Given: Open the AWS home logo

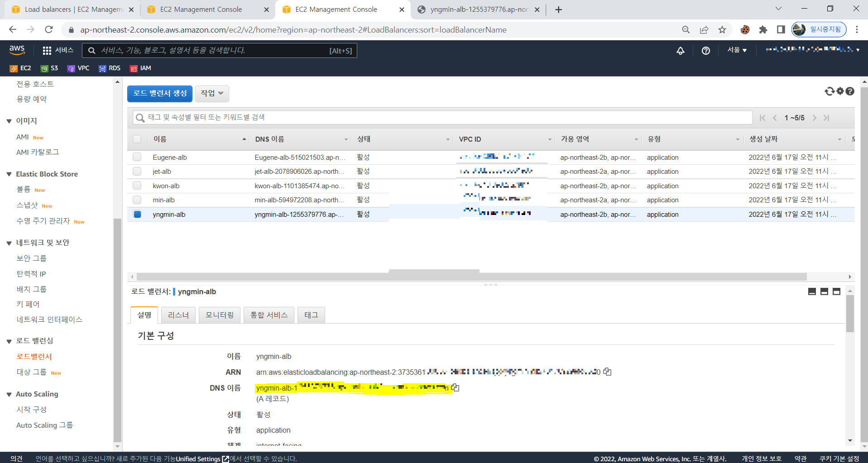Looking at the screenshot, I should point(17,50).
